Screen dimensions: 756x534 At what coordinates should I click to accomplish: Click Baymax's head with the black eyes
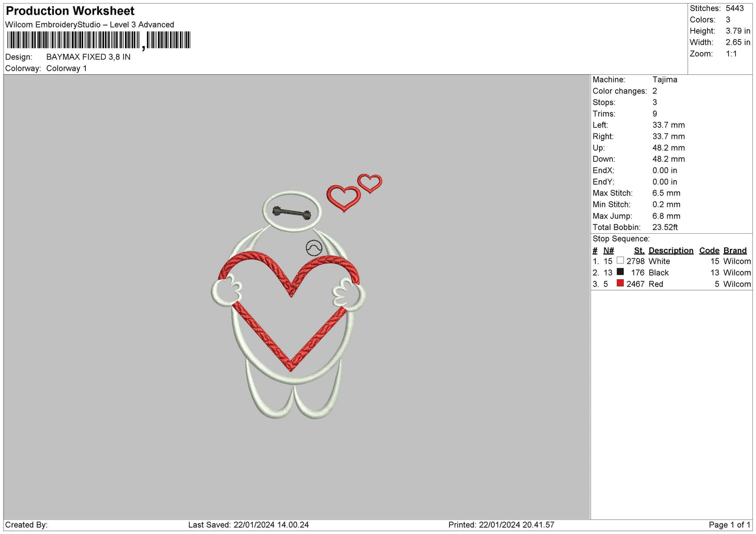click(291, 211)
